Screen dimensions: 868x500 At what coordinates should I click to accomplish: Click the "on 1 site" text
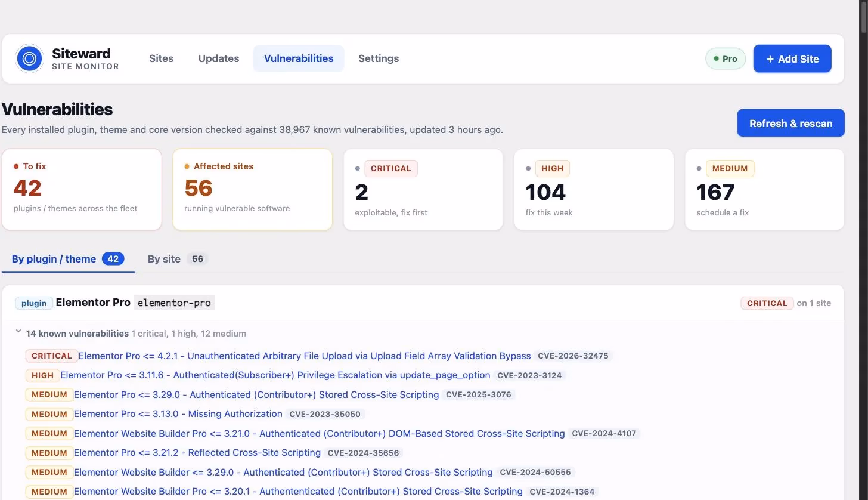point(814,303)
